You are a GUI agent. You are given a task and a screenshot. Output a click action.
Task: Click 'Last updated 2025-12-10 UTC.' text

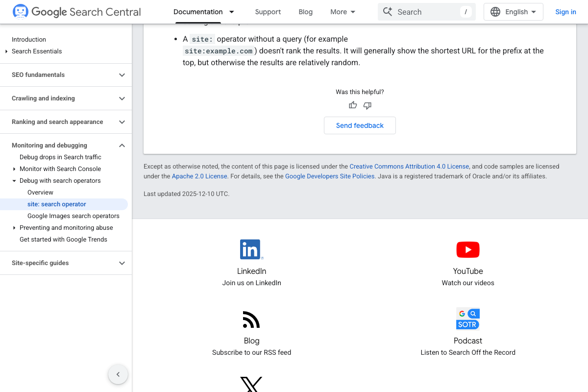(x=186, y=194)
